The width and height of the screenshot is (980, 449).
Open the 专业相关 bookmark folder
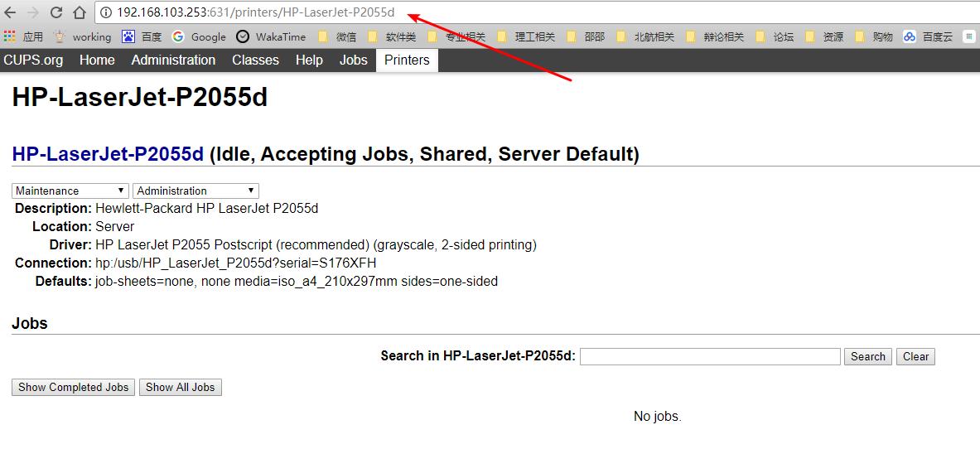456,37
